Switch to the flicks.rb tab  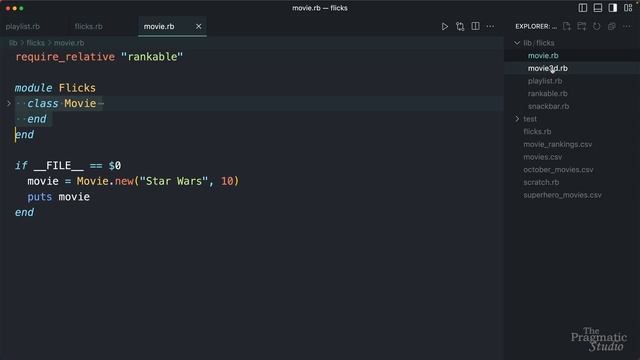tap(89, 27)
